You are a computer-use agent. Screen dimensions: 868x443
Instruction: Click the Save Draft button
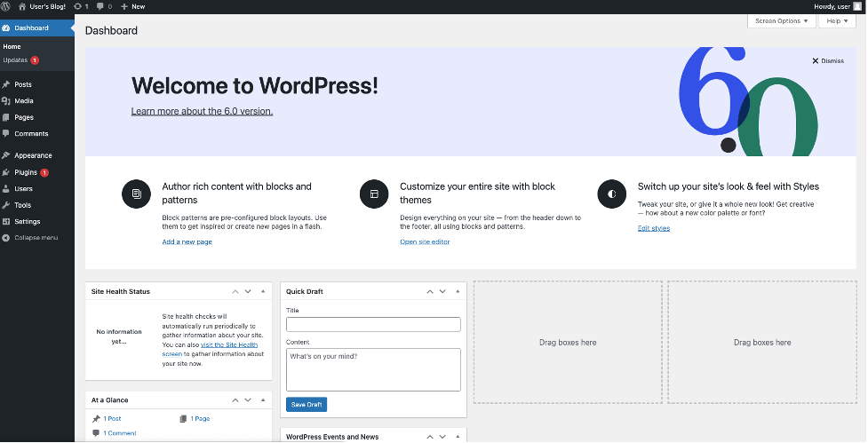tap(307, 404)
